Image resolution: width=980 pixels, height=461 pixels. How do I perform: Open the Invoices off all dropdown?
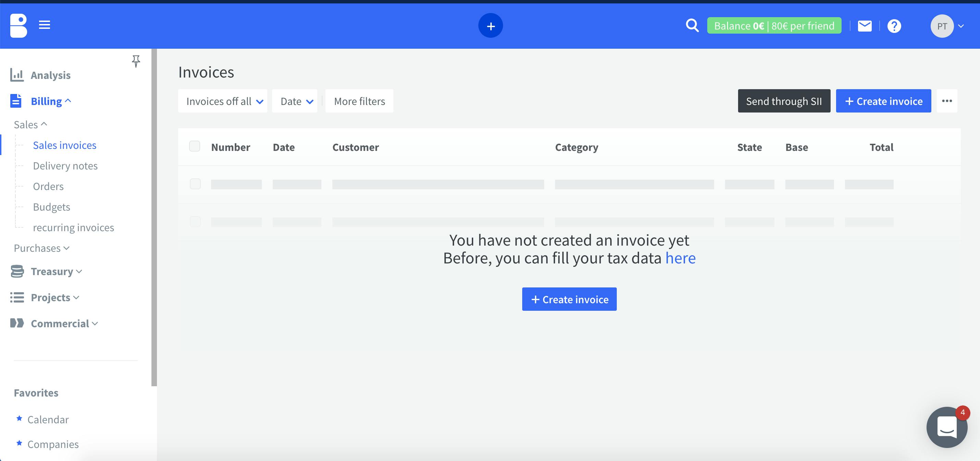(222, 101)
